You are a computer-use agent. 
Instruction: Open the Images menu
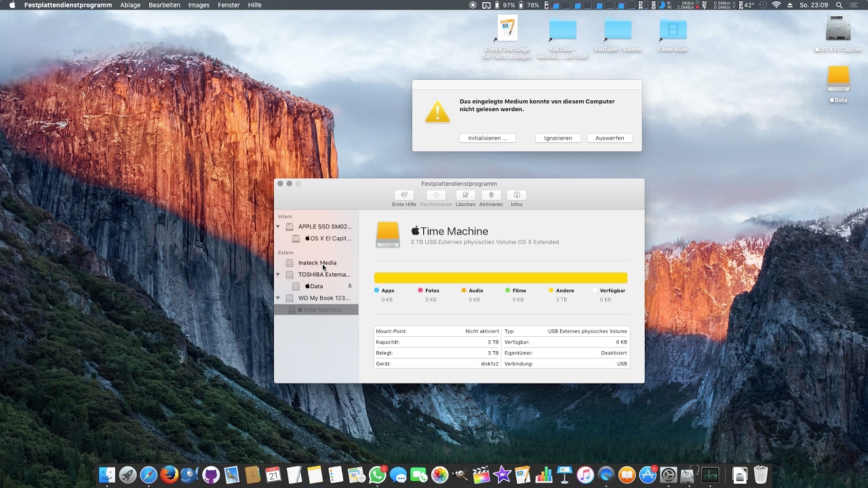click(x=199, y=5)
